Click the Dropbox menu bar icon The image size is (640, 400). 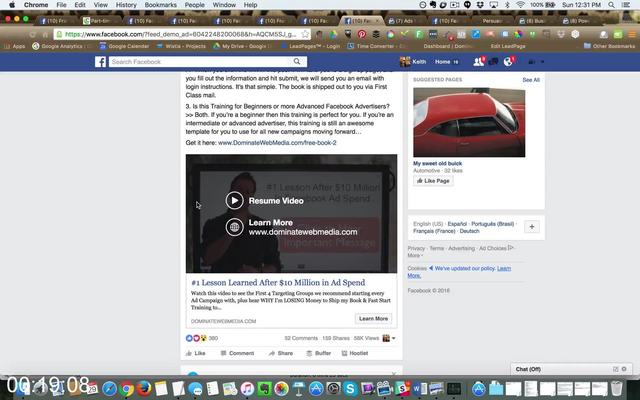480,5
